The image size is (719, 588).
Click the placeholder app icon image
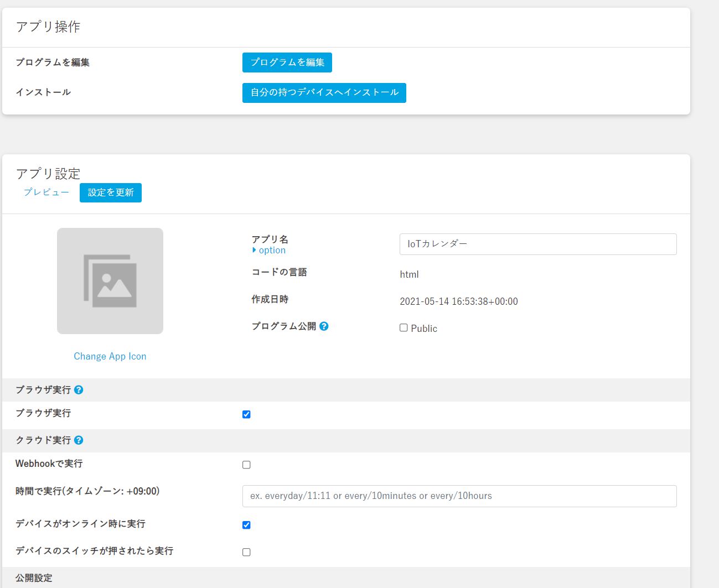point(110,281)
